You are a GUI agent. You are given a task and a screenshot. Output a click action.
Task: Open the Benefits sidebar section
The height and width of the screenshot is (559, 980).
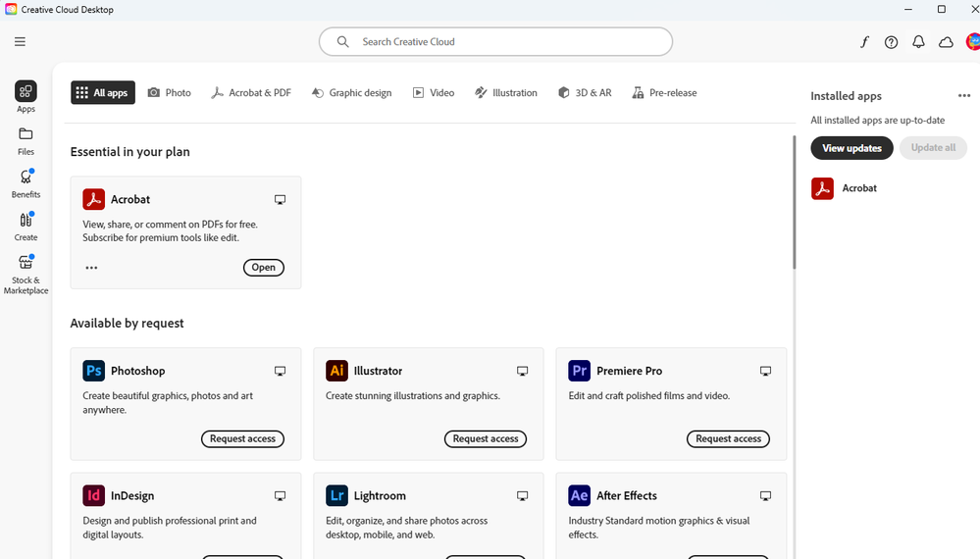click(x=26, y=183)
